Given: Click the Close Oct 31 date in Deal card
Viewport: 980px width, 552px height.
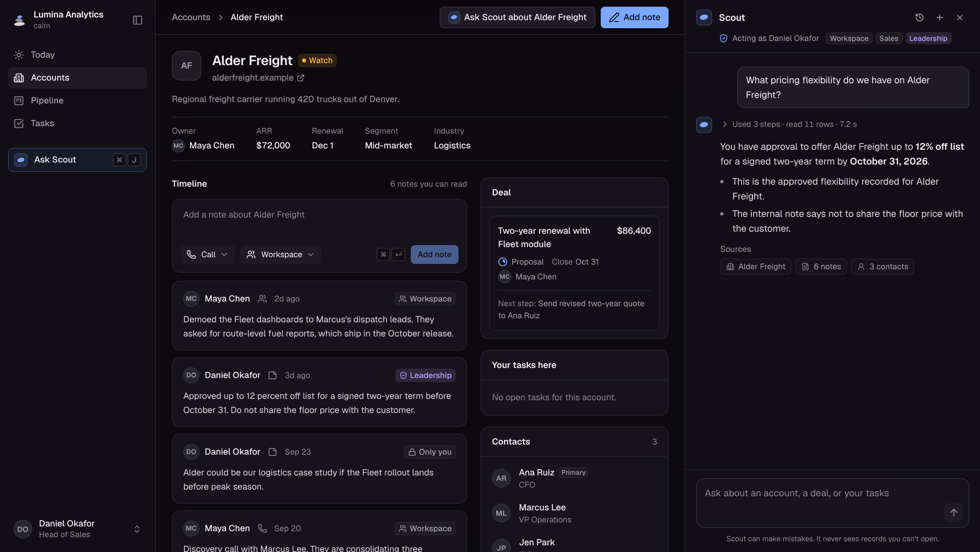Looking at the screenshot, I should point(575,262).
